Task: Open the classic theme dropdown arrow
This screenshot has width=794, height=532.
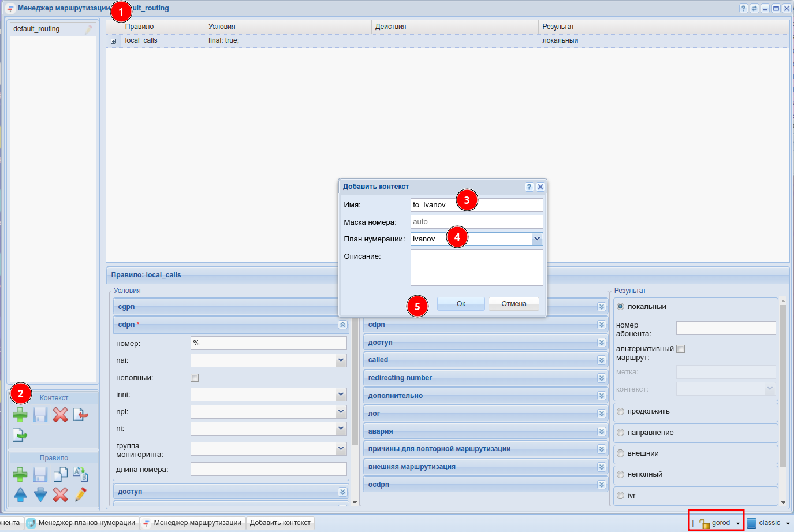Action: point(788,523)
